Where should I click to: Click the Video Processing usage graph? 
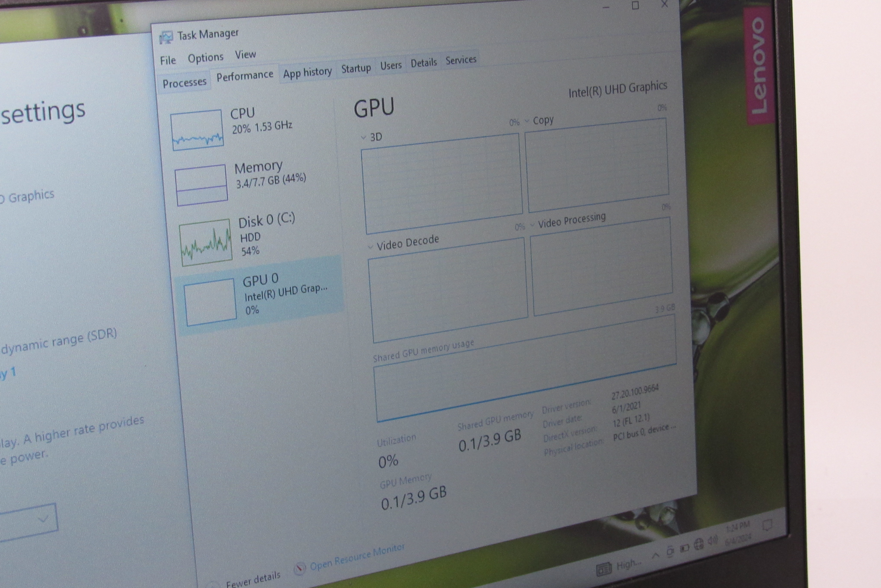click(601, 266)
